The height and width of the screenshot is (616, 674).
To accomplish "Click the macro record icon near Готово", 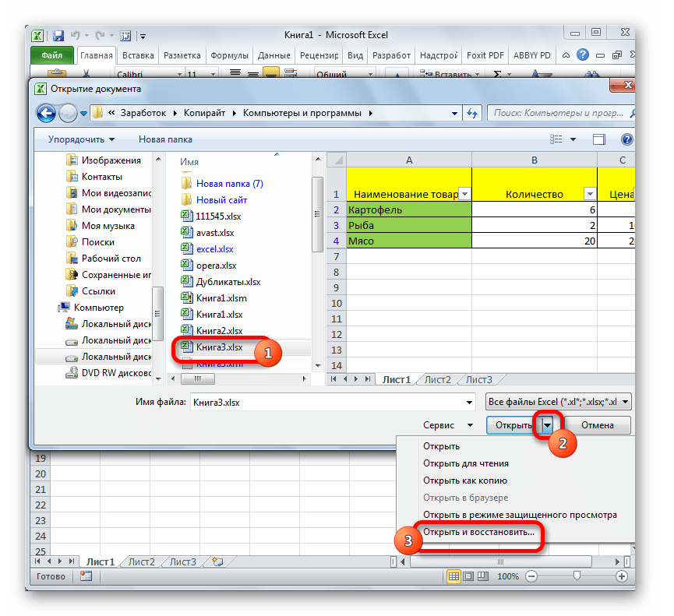I will (86, 576).
